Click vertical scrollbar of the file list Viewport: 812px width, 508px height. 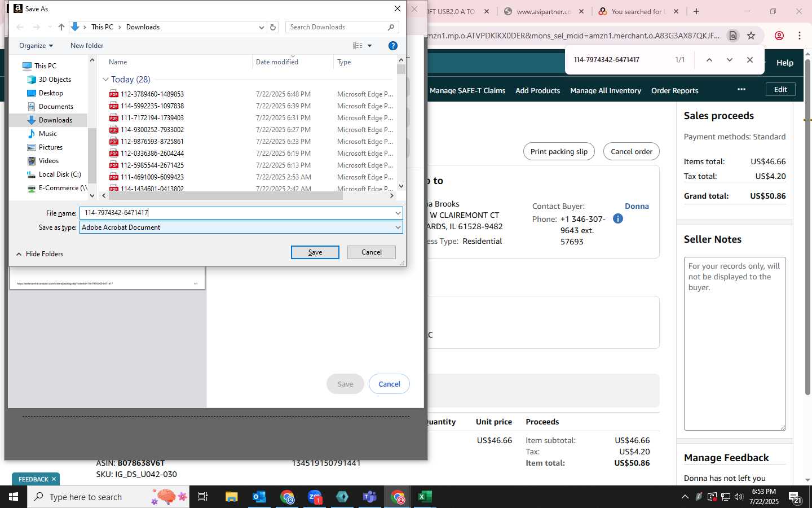[x=401, y=69]
